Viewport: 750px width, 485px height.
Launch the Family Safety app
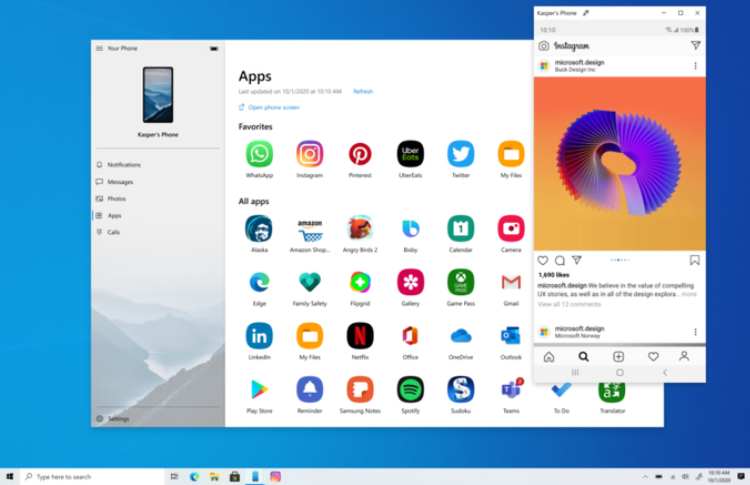309,282
